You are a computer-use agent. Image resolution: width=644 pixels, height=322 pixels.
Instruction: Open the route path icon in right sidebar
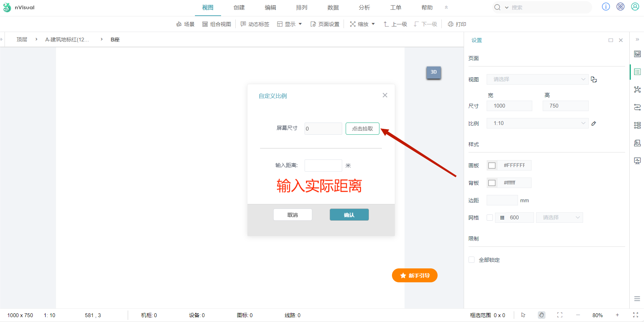637,107
